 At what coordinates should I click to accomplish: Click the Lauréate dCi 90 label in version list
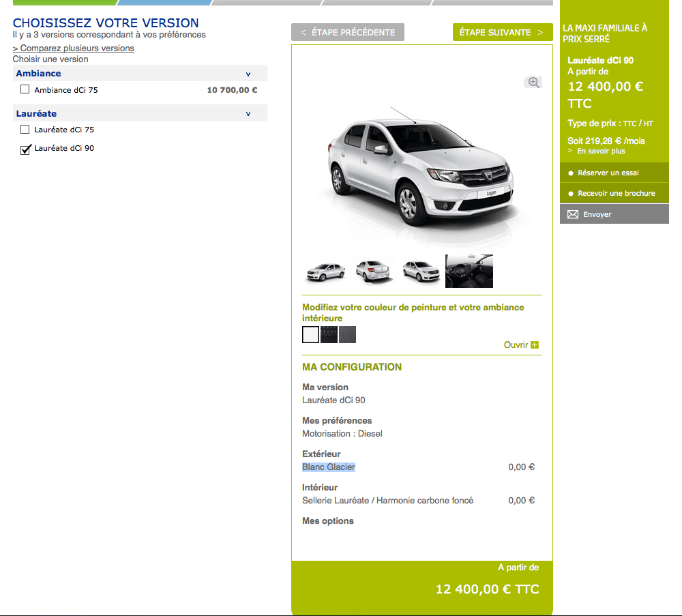(x=64, y=148)
